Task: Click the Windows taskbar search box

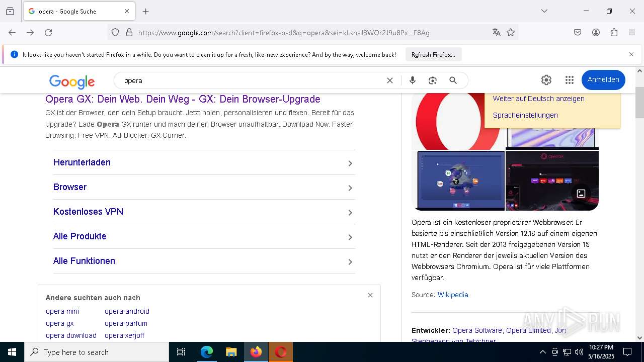Action: [97, 352]
